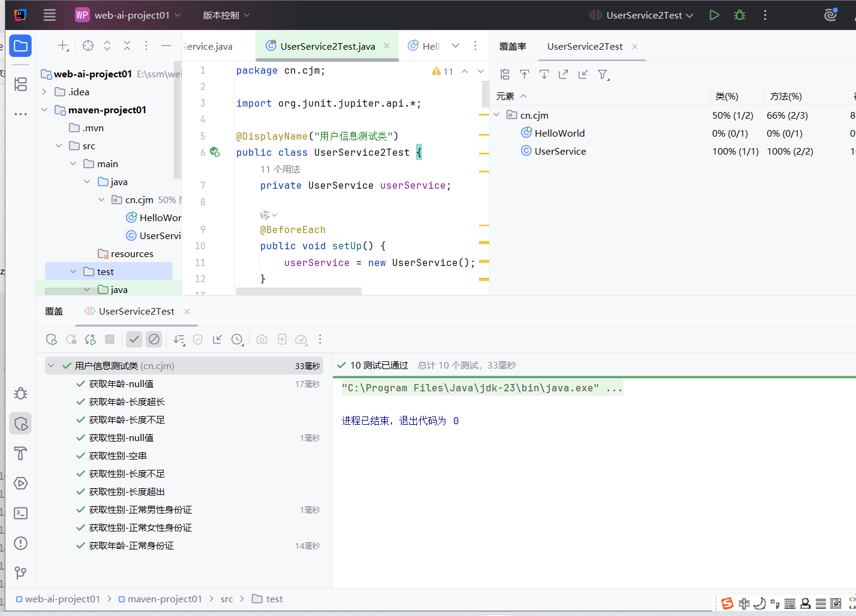The height and width of the screenshot is (616, 856).
Task: Open the Structure tool window in left sidebar
Action: [x=21, y=84]
